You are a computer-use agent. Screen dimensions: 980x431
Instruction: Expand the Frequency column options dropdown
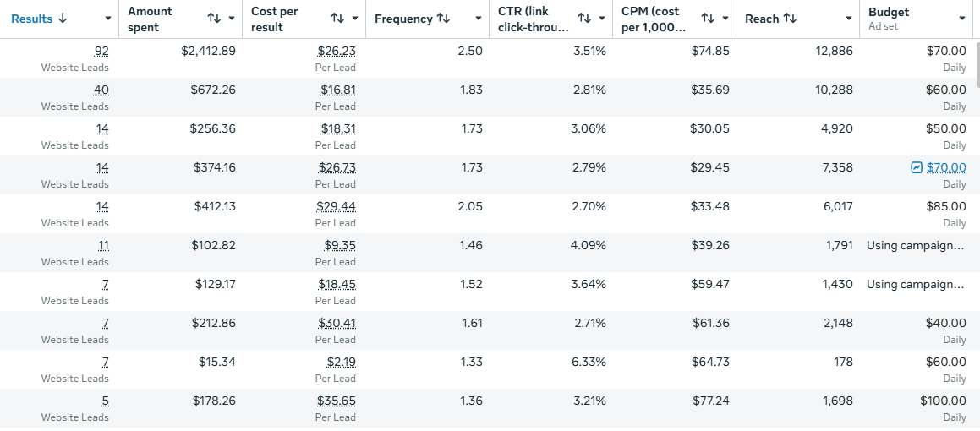click(x=479, y=19)
